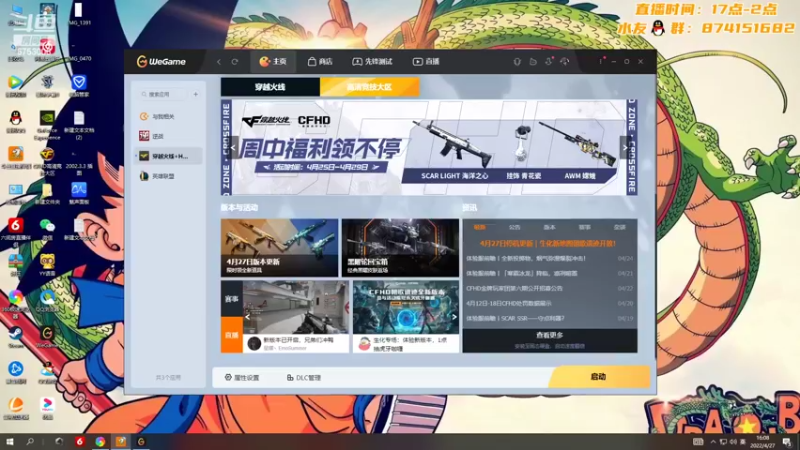800x450 pixels.
Task: Open the CFHD金牌玩家团 announcement
Action: click(x=549, y=288)
